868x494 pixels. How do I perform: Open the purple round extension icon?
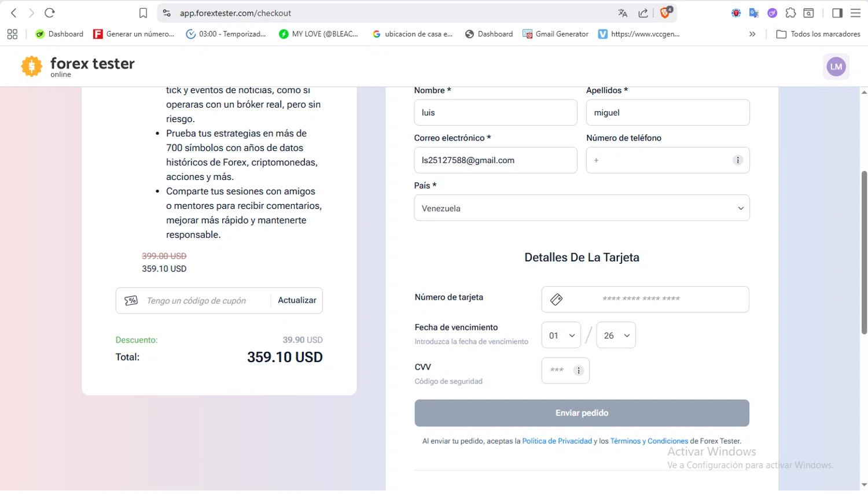coord(772,13)
